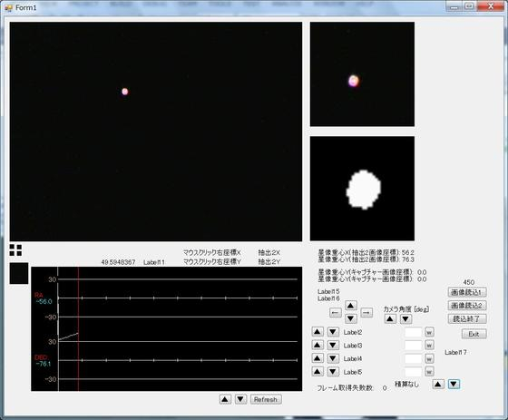Click the 読込終了 button
The width and height of the screenshot is (508, 420).
[x=467, y=319]
